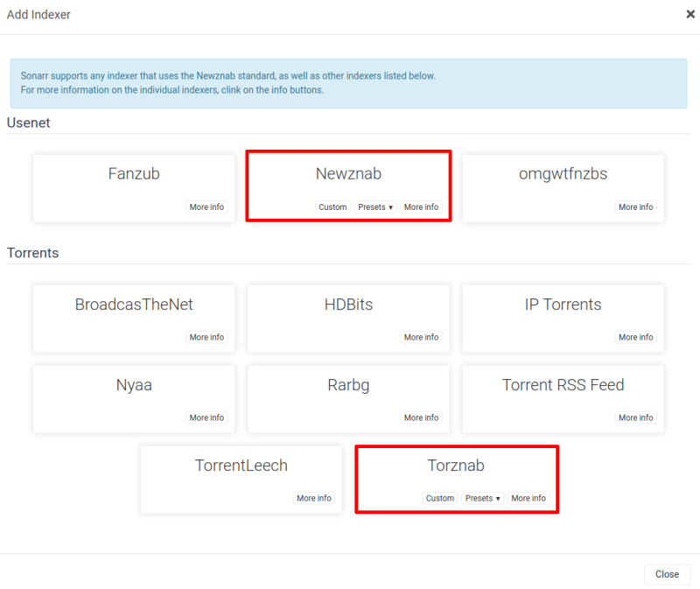700x589 pixels.
Task: Open More info for omgwtfnzbs
Action: 636,207
